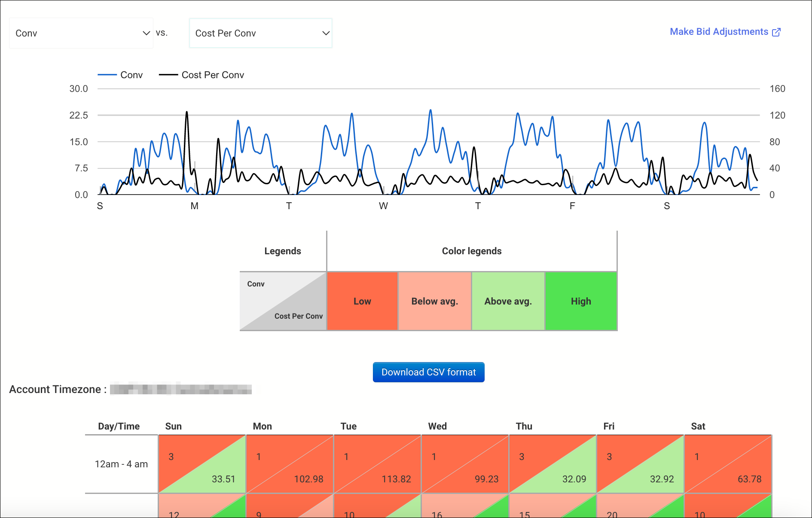The width and height of the screenshot is (812, 518).
Task: Select the Tuesday cell showing 113.82
Action: pos(377,464)
